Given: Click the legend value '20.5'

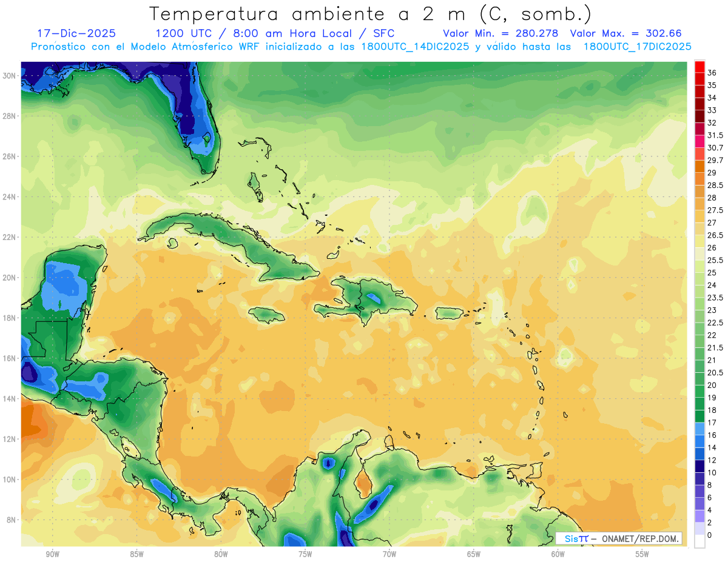Looking at the screenshot, I should (x=715, y=372).
